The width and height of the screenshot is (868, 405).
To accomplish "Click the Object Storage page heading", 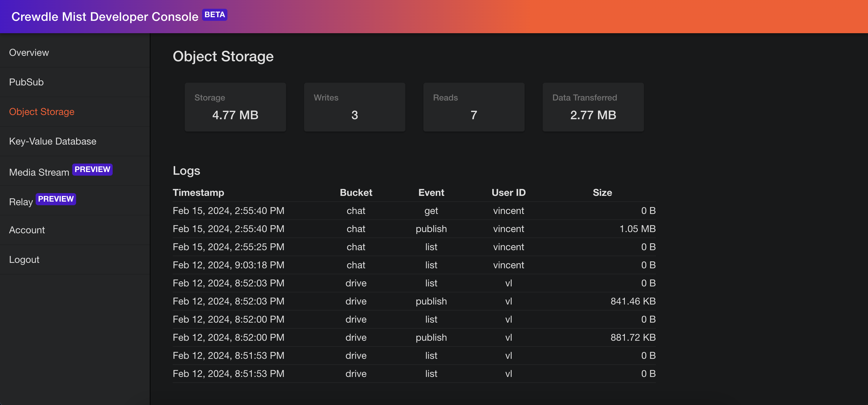I will pyautogui.click(x=223, y=56).
